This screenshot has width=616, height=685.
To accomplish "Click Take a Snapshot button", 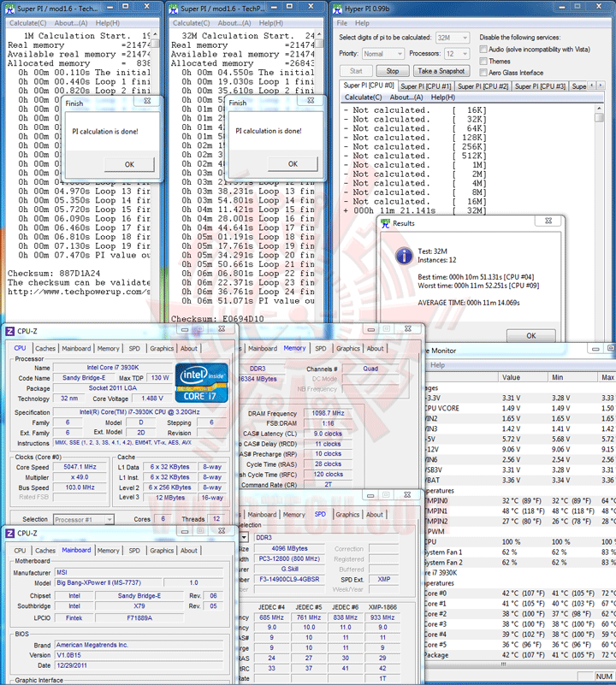I will 441,71.
